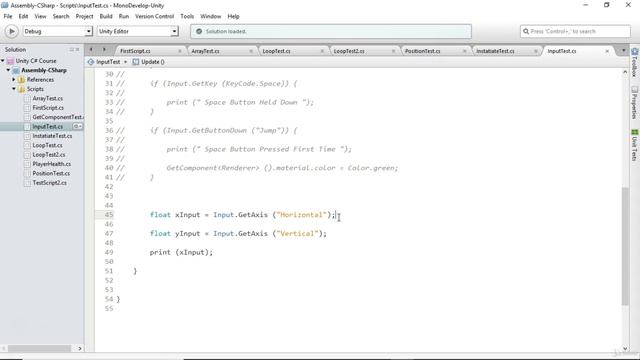Select PlayerHealth.cs in solution tree
Viewport: 640px width, 360px height.
(51, 164)
